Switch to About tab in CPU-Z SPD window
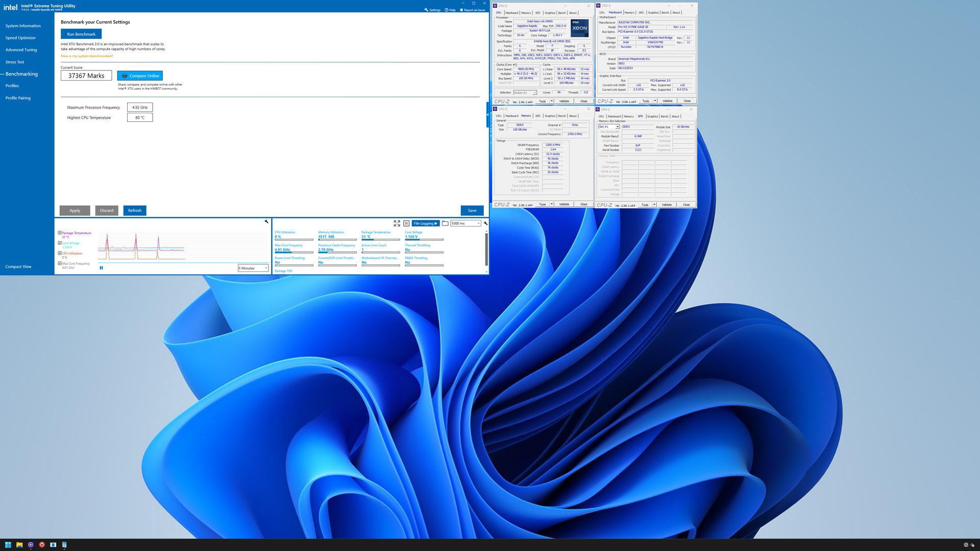The width and height of the screenshot is (980, 551). (675, 116)
